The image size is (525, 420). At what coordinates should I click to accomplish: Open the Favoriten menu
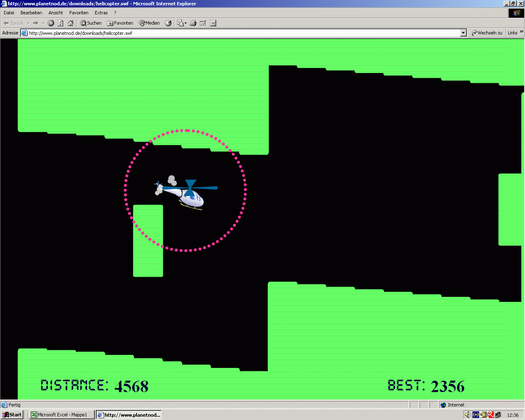tap(79, 13)
